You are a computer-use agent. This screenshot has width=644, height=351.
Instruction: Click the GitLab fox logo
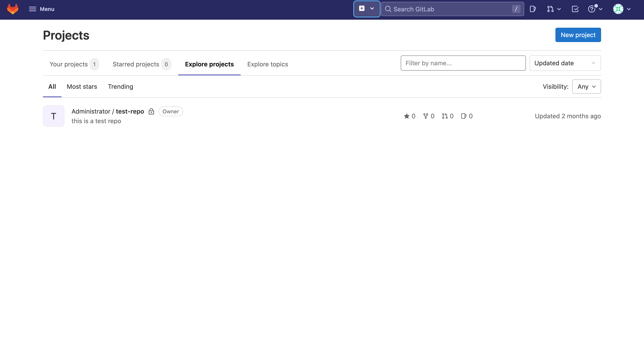pyautogui.click(x=13, y=9)
